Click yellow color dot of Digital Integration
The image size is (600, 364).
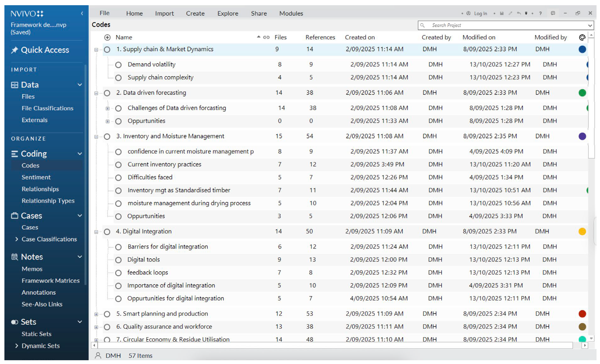582,231
